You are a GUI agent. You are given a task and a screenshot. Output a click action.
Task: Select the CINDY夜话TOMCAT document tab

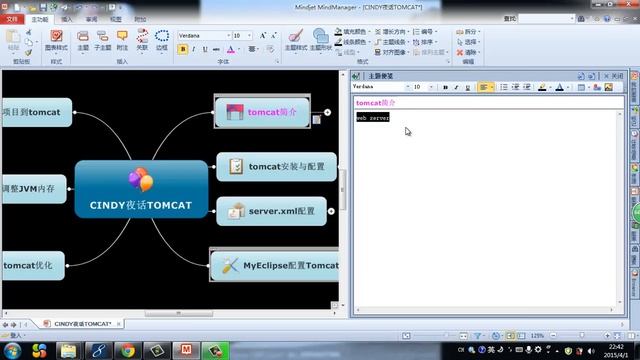[x=82, y=324]
